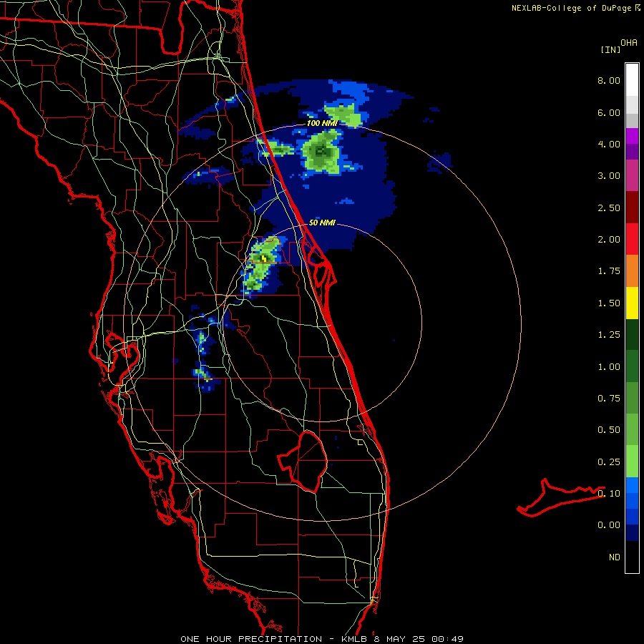Screen dimensions: 644x644
Task: Click the 0.50 legend value
Action: click(609, 430)
